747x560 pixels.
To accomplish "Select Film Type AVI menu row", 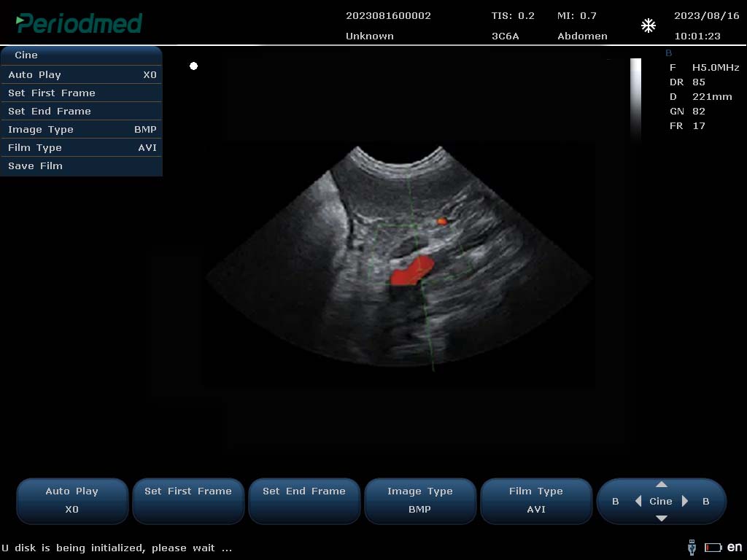I will 82,147.
